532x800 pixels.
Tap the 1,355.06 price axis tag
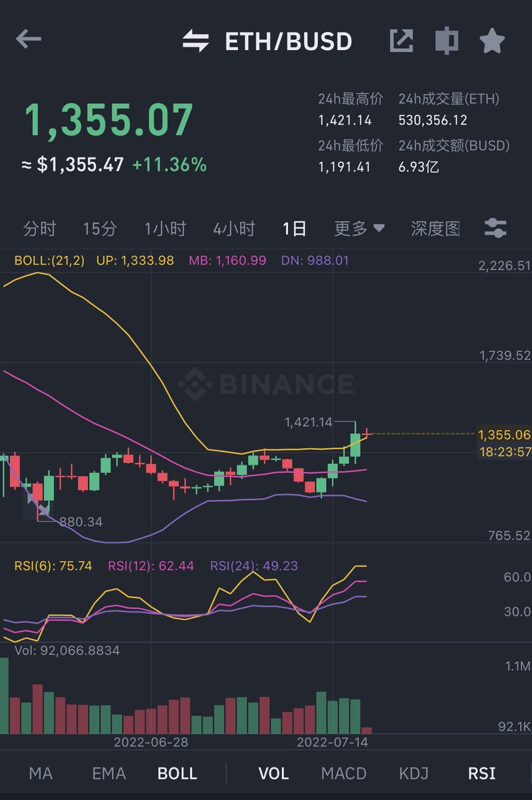coord(505,435)
